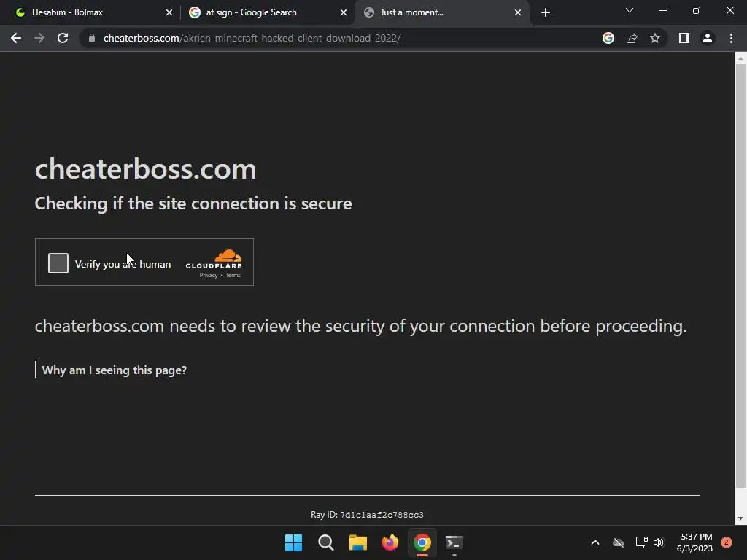
Task: Open a new tab
Action: point(546,12)
